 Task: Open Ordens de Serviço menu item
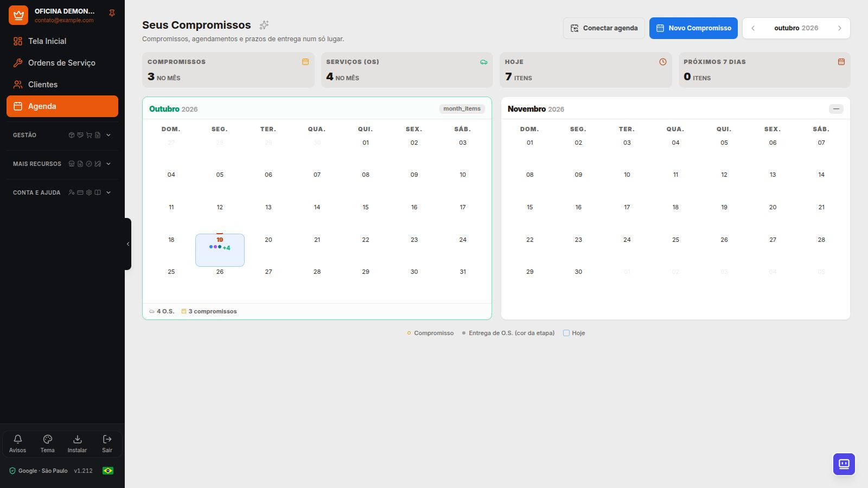(62, 63)
